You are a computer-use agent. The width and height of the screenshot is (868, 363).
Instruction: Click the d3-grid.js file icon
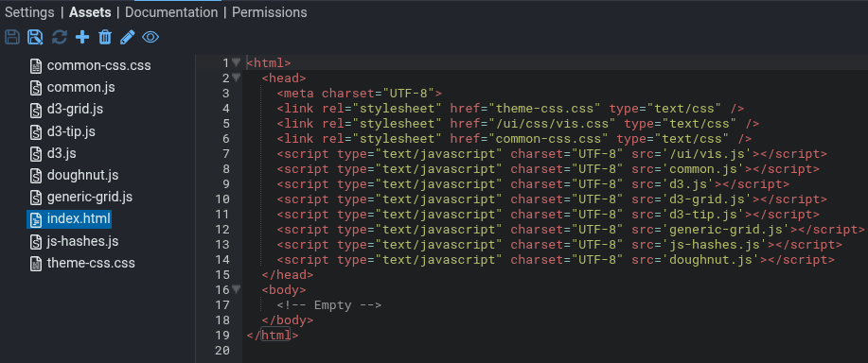pyautogui.click(x=36, y=110)
